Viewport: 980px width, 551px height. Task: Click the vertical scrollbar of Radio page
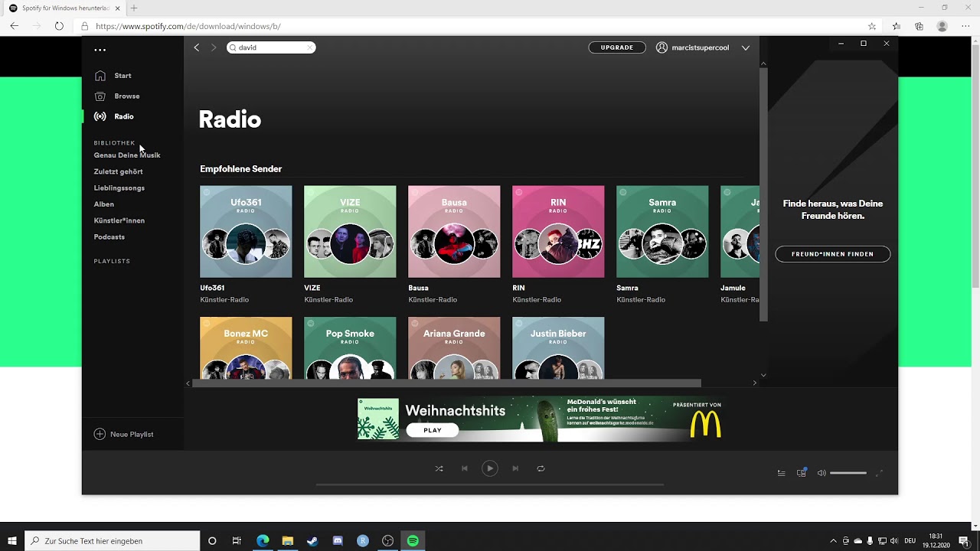coord(763,194)
